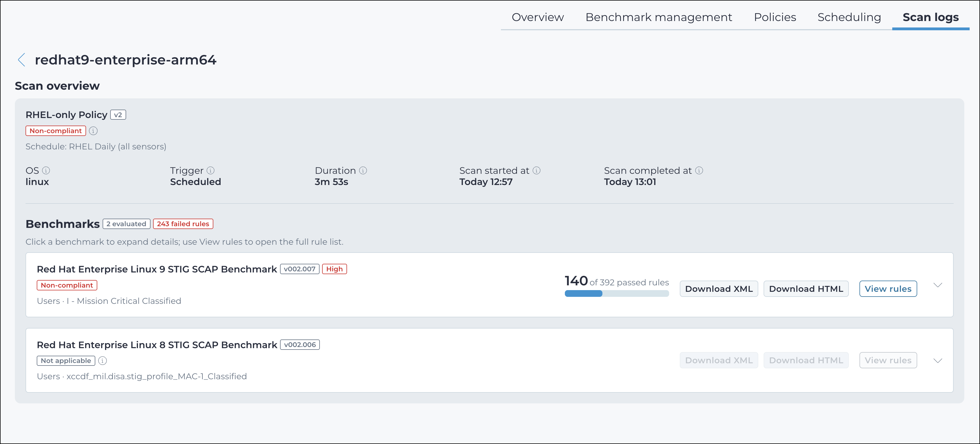Expand the RHEL 9 STIG benchmark details
The height and width of the screenshot is (444, 980).
point(938,285)
